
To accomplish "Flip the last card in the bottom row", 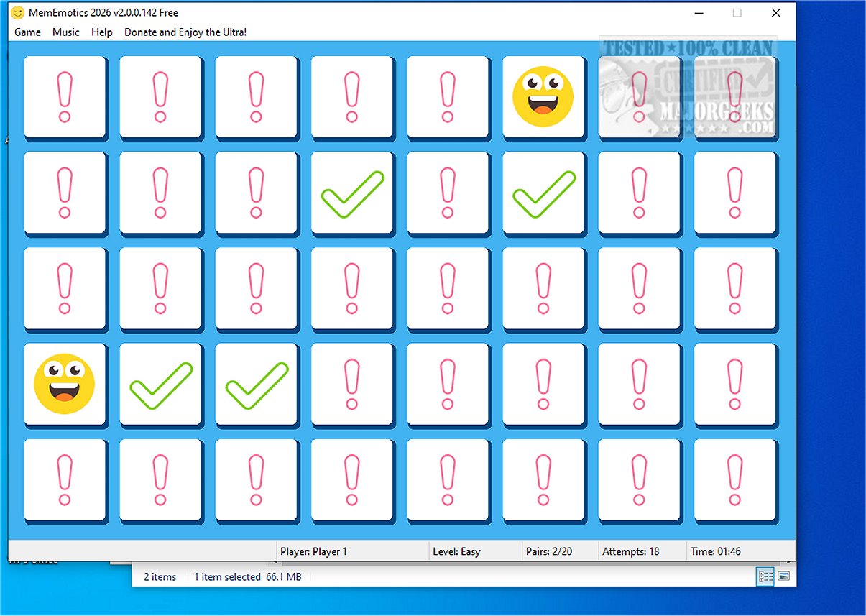I will (735, 479).
